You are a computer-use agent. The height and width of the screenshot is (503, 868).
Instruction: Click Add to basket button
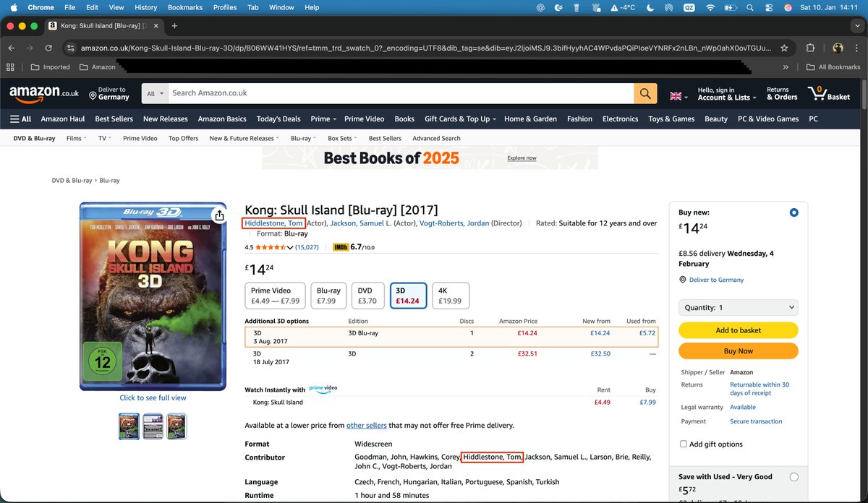[739, 330]
